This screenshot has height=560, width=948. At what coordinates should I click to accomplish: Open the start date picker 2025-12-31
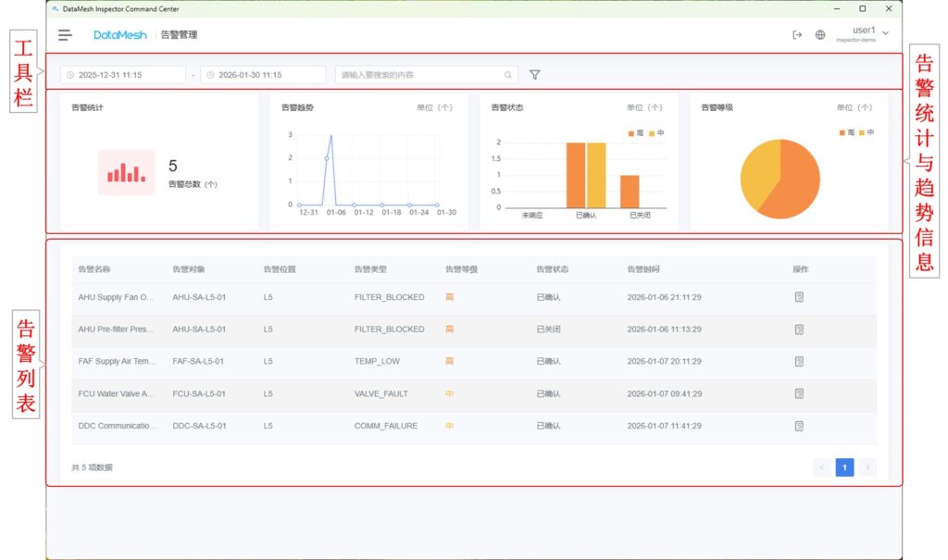click(123, 75)
